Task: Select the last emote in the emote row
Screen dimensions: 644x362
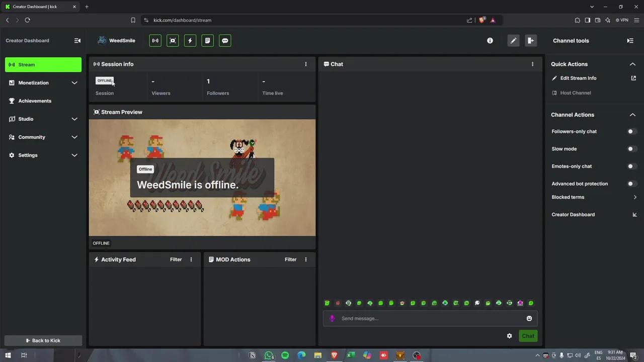Action: (531, 303)
